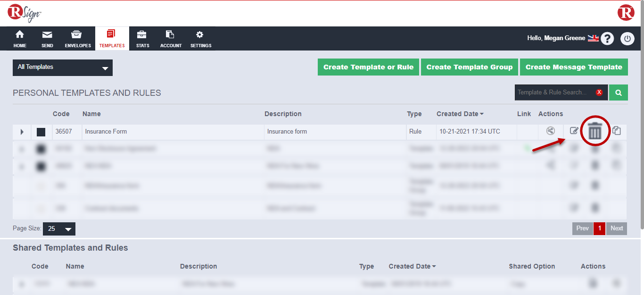The image size is (644, 295).
Task: Clear search with the red X icon
Action: click(x=599, y=93)
